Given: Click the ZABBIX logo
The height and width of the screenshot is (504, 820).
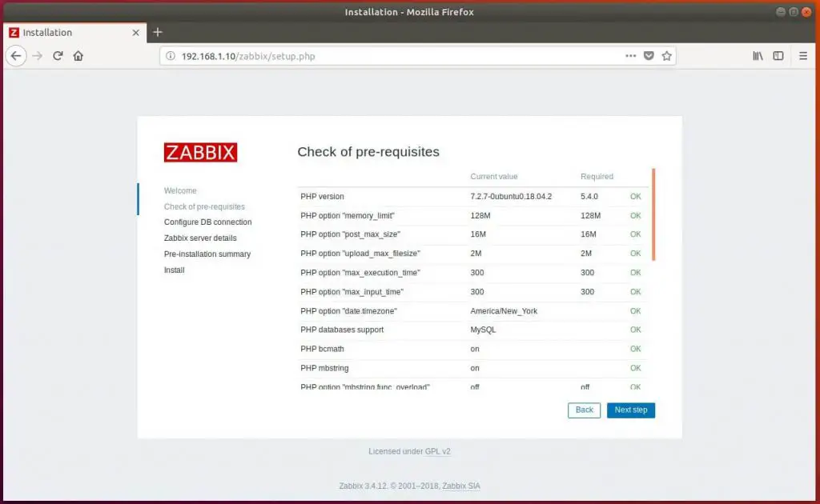Looking at the screenshot, I should click(x=200, y=152).
